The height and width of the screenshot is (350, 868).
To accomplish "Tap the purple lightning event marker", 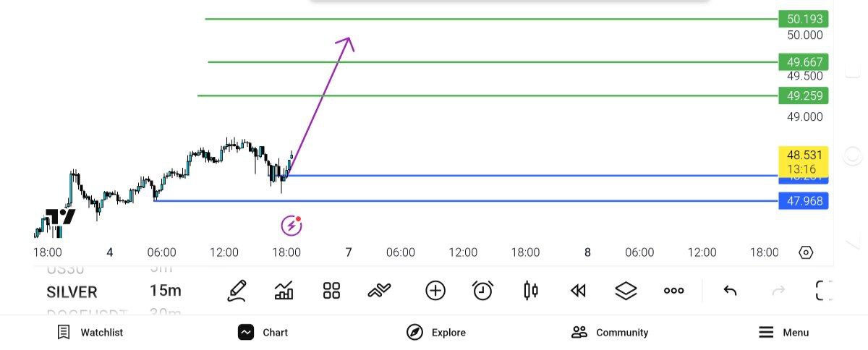I will (x=291, y=226).
